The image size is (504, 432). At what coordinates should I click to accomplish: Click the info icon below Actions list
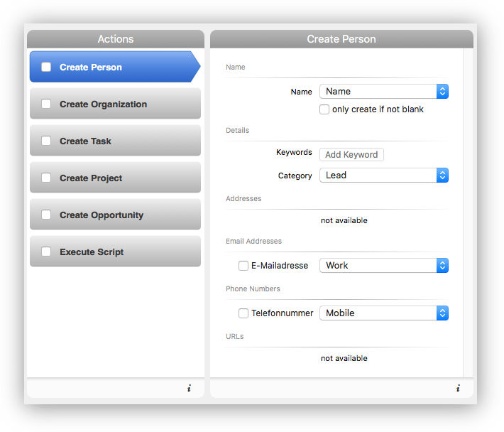point(189,388)
